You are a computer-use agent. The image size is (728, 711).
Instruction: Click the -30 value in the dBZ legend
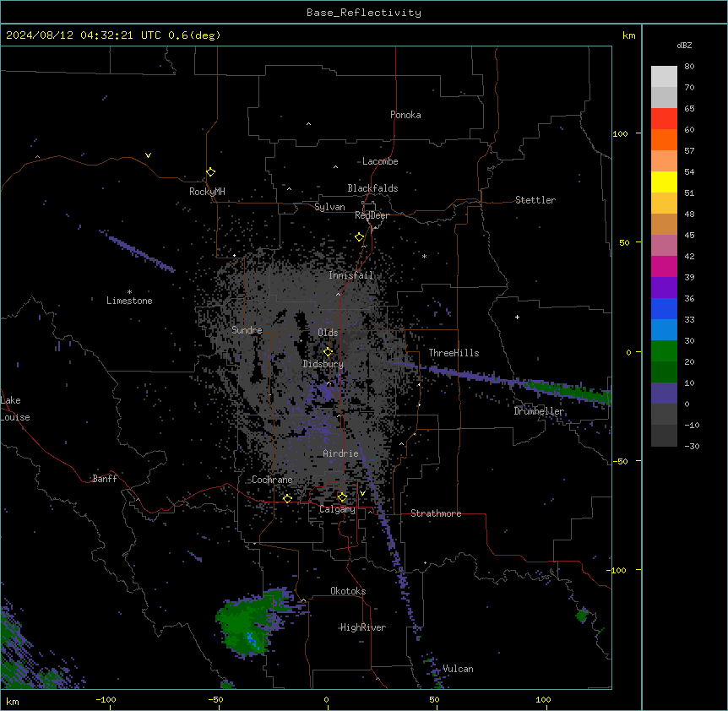point(692,447)
